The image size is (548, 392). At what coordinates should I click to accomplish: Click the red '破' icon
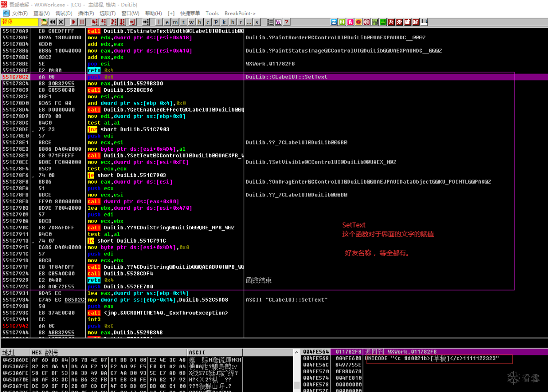[407, 21]
